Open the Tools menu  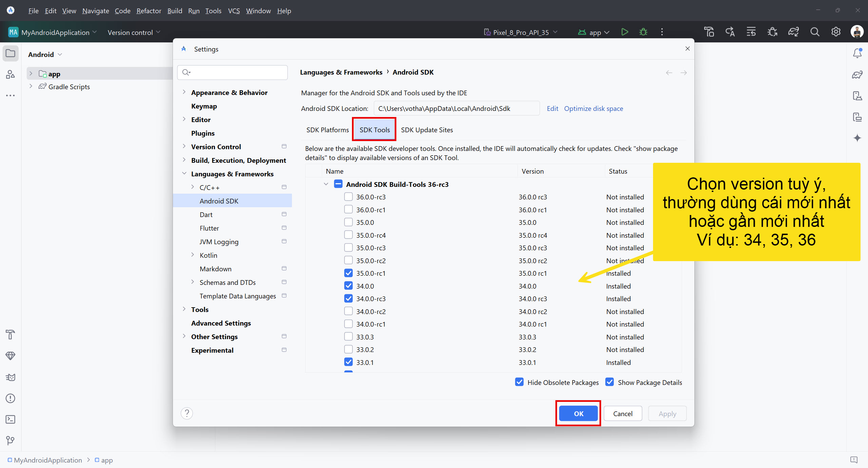213,11
